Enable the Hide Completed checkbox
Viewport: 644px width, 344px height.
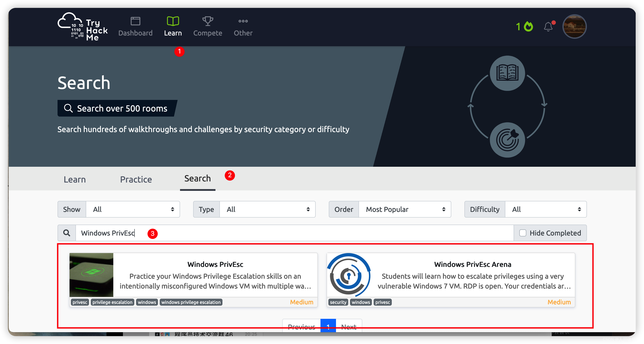[x=523, y=233]
